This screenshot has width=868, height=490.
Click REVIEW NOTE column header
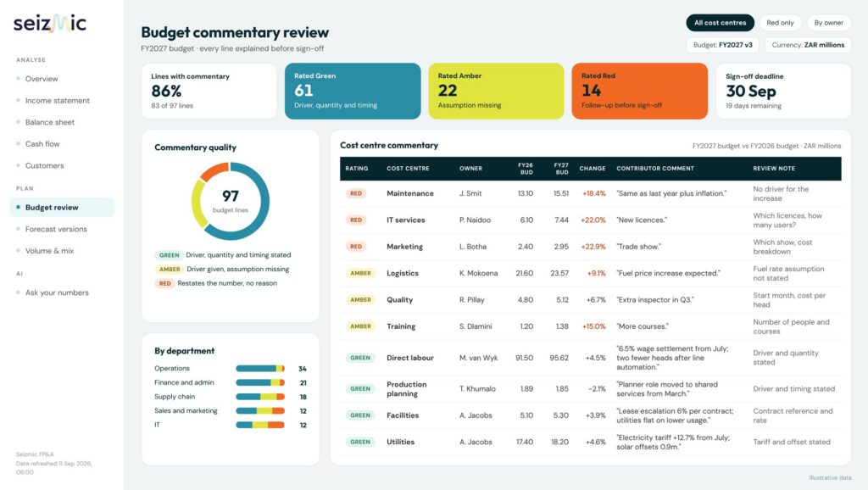[774, 169]
